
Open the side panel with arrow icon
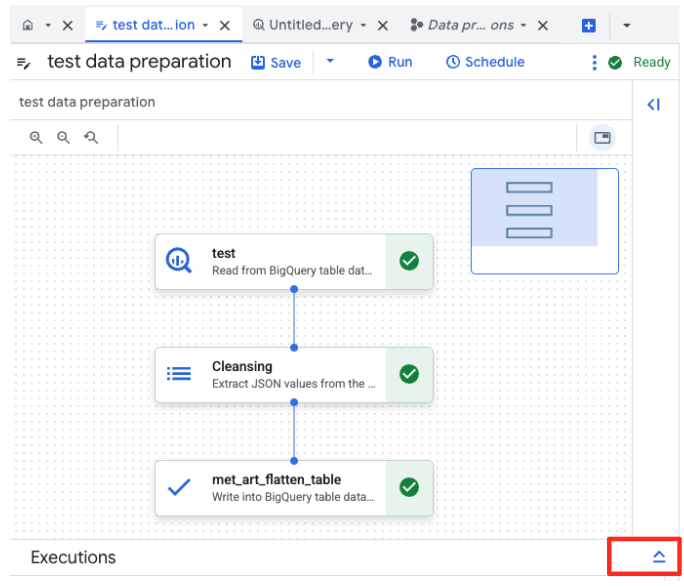tap(653, 104)
